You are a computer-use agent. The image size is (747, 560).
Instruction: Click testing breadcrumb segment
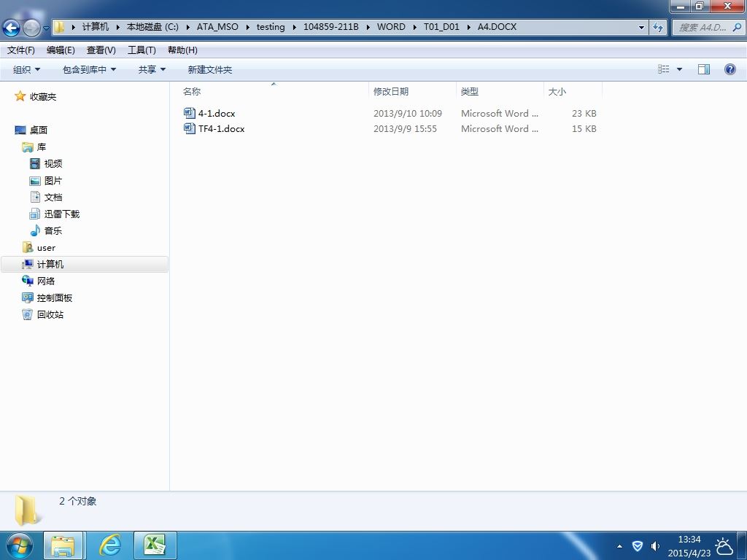pyautogui.click(x=271, y=27)
